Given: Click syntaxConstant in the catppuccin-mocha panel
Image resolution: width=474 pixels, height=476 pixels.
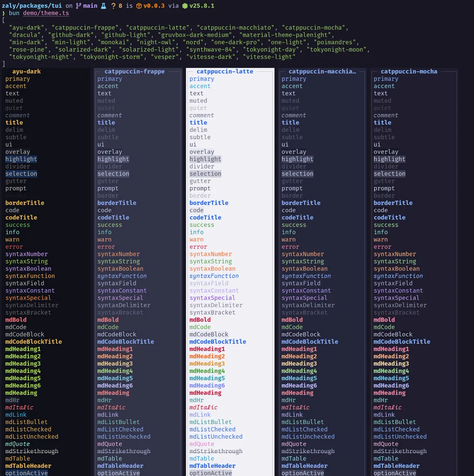Looking at the screenshot, I should click(x=398, y=291).
